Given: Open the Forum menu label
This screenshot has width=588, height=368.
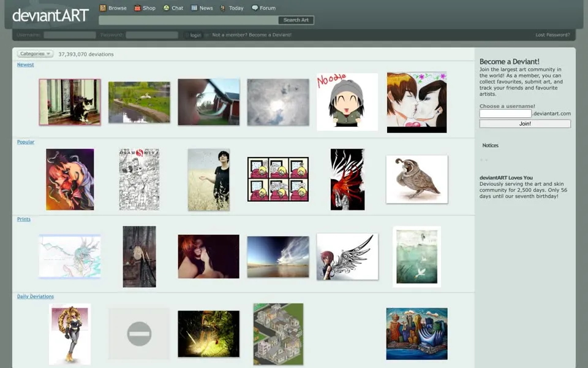Looking at the screenshot, I should point(268,8).
